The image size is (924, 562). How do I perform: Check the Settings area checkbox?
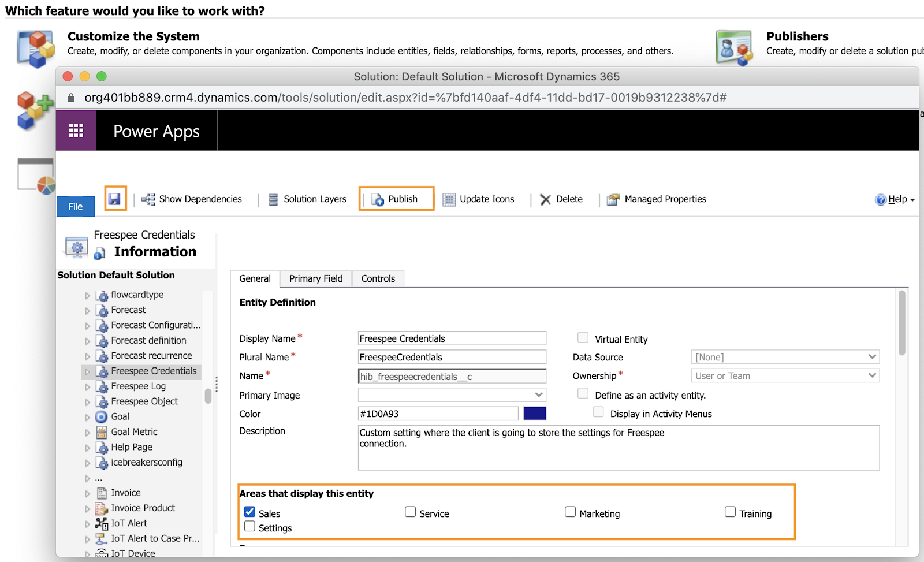[x=249, y=526]
